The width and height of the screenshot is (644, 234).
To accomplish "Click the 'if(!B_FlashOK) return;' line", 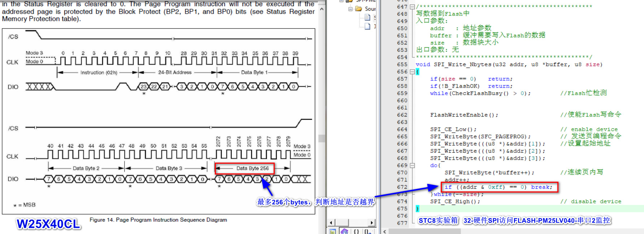I will pyautogui.click(x=471, y=86).
